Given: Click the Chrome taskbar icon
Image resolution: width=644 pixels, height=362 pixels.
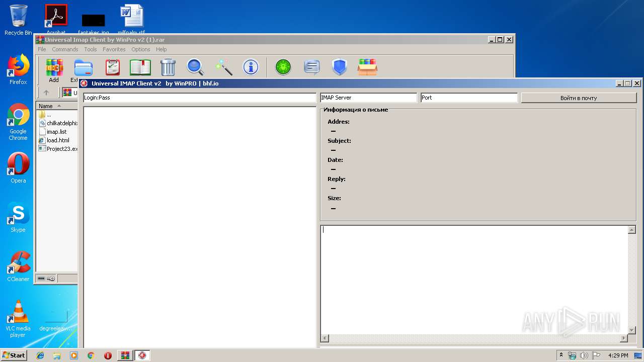Looking at the screenshot, I should point(91,355).
